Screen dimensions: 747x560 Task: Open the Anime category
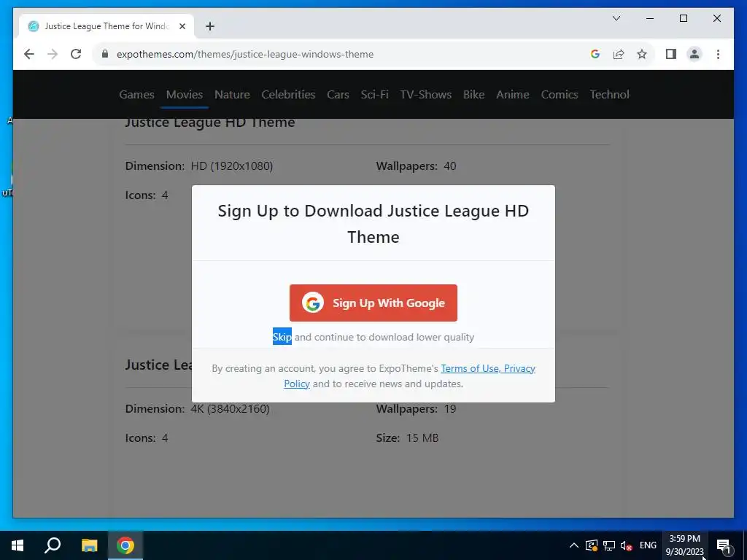513,94
